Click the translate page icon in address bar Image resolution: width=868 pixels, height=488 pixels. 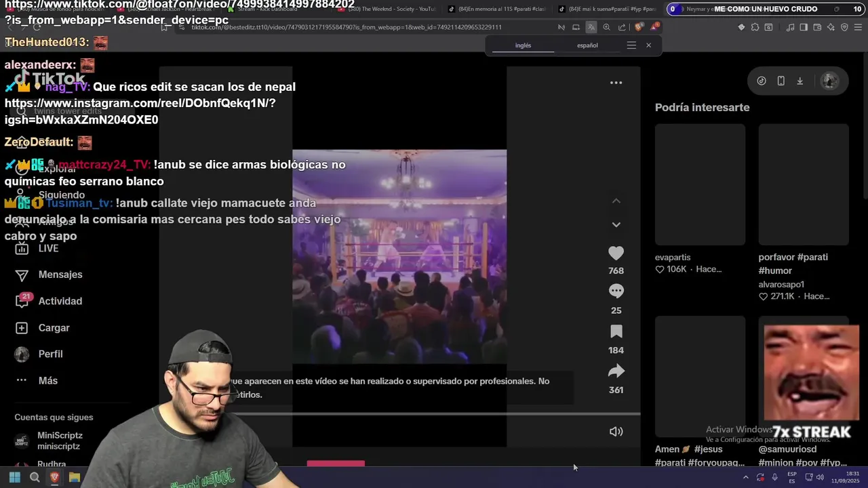point(591,27)
